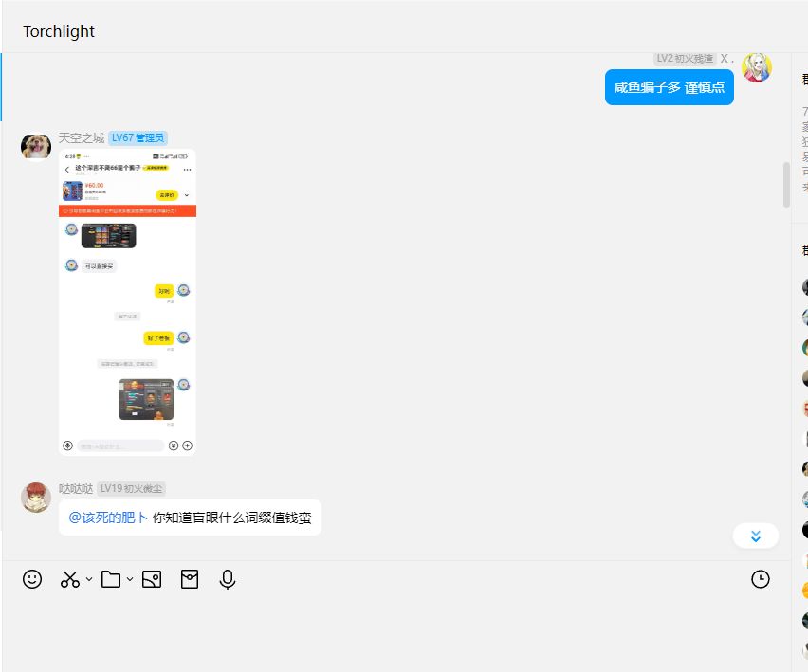Expand the screenshot options arrow

point(89,579)
